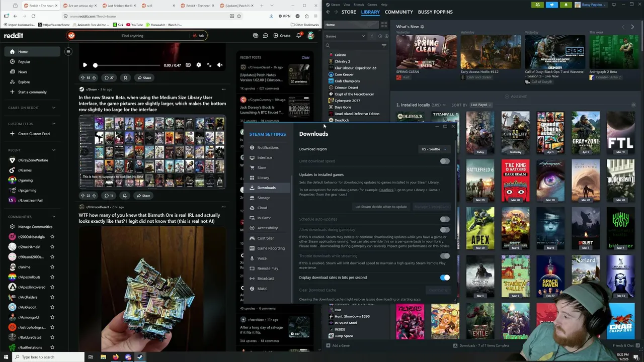
Task: Click Steam library advanced filter icon
Action: click(384, 45)
